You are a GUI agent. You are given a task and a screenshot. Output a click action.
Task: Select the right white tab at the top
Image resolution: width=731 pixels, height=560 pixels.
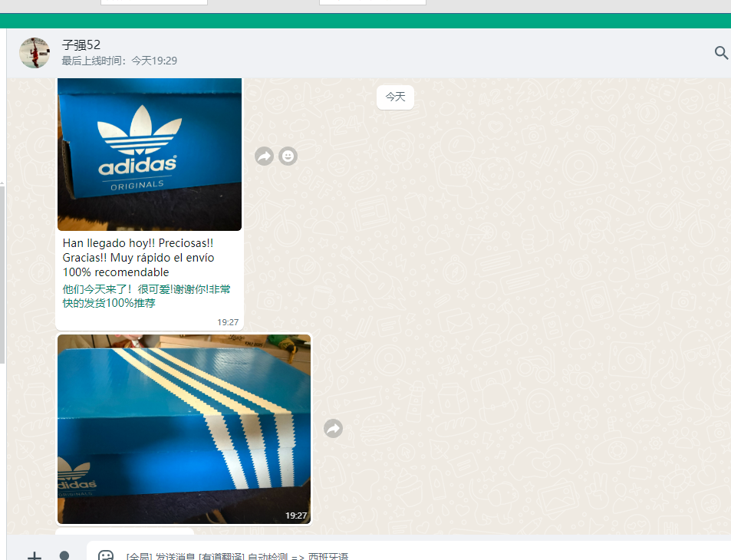pos(372,2)
